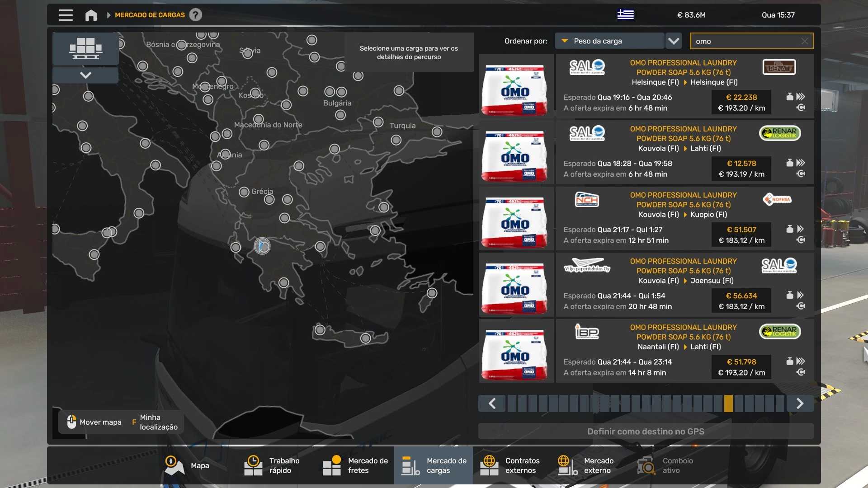Clear the search text with X
Image resolution: width=868 pixels, height=488 pixels.
[x=805, y=41]
